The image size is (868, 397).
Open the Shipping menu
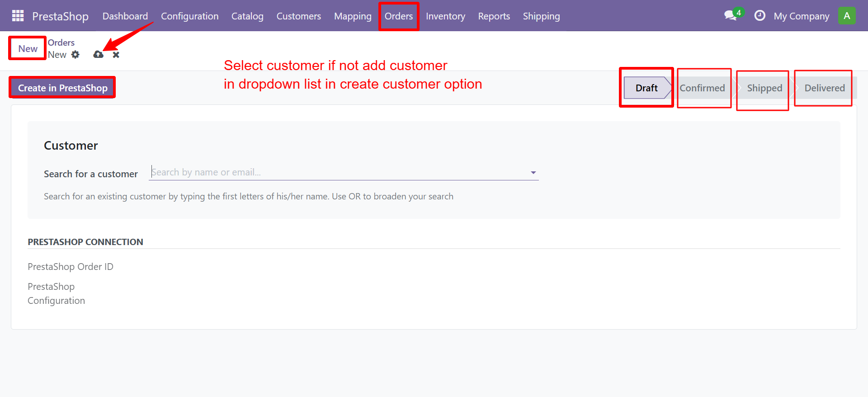pos(541,16)
